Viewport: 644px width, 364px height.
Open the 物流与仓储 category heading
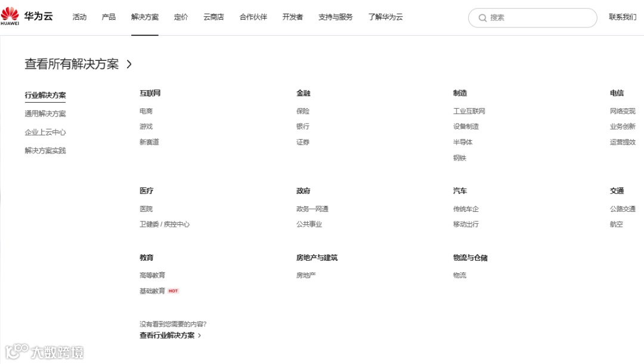coord(470,258)
